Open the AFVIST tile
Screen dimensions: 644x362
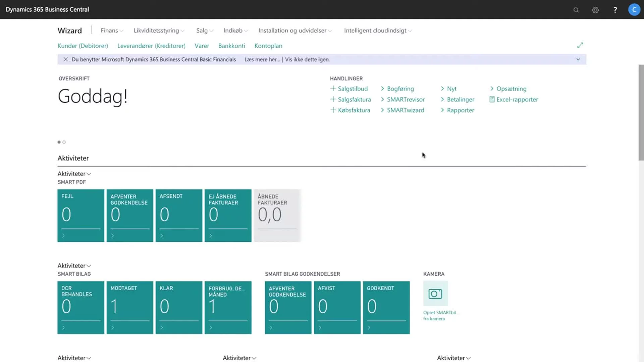337,307
